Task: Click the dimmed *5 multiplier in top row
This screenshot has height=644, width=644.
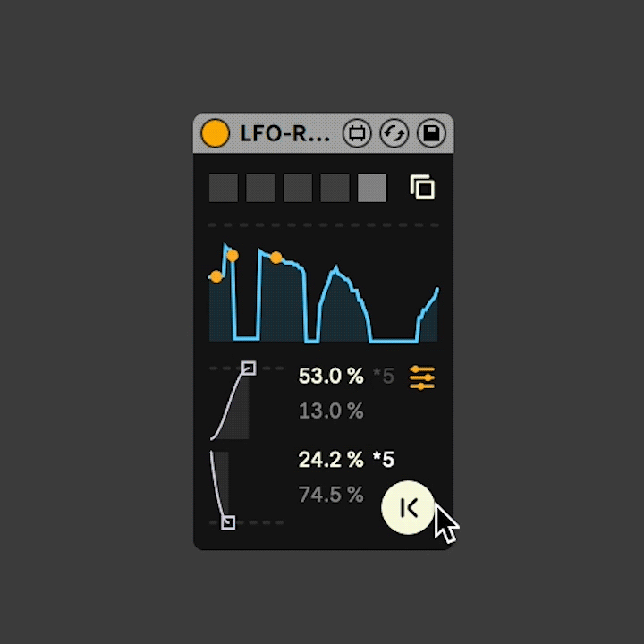Action: [x=383, y=376]
